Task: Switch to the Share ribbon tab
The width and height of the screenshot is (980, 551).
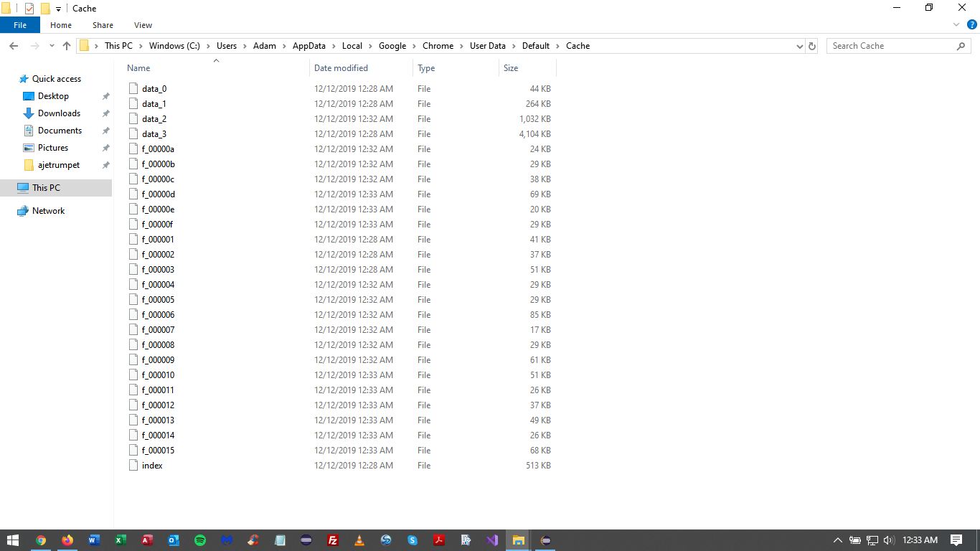Action: point(103,25)
